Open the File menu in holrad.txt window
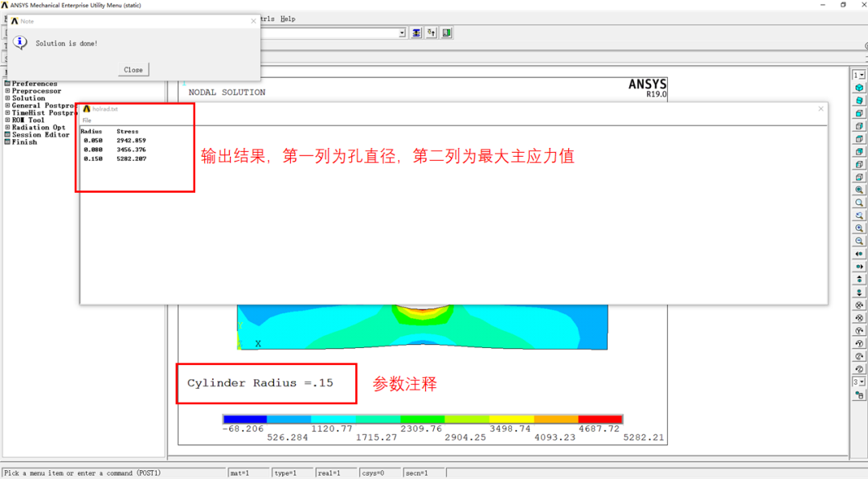Image resolution: width=868 pixels, height=479 pixels. point(85,119)
